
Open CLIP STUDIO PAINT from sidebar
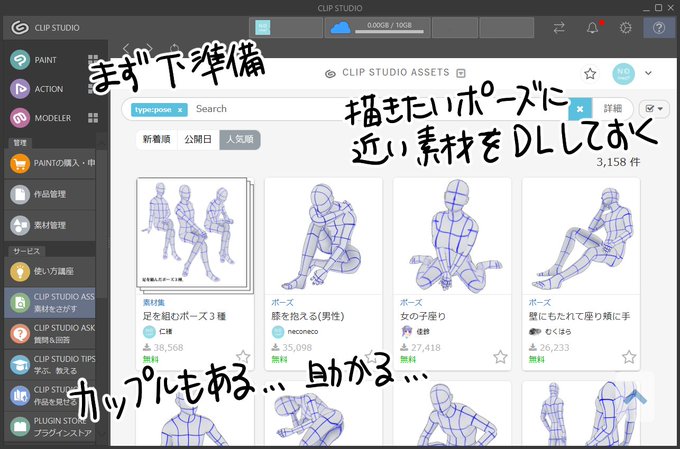click(20, 60)
